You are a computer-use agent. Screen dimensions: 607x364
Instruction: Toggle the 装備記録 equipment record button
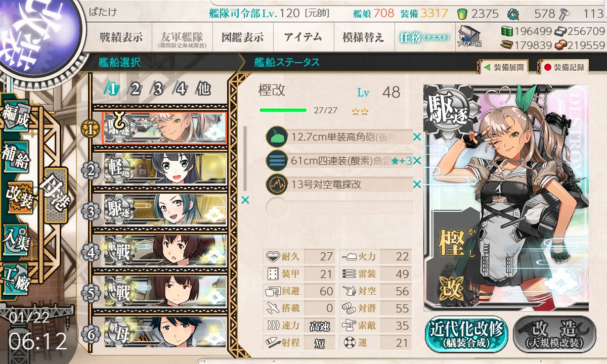coord(563,67)
